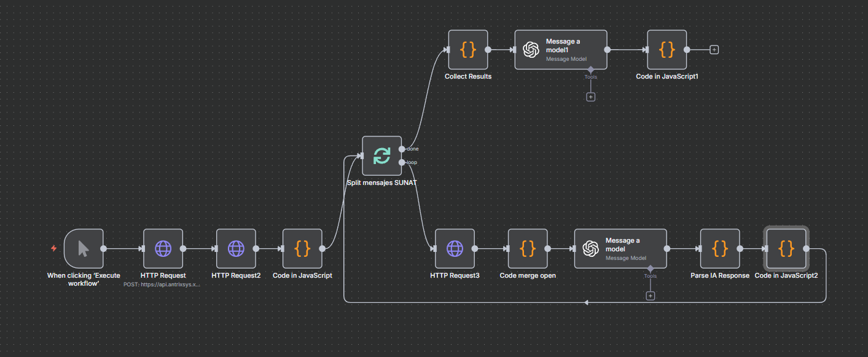Screen dimensions: 868x357
Task: Click the Parse IA Response node
Action: click(x=720, y=249)
